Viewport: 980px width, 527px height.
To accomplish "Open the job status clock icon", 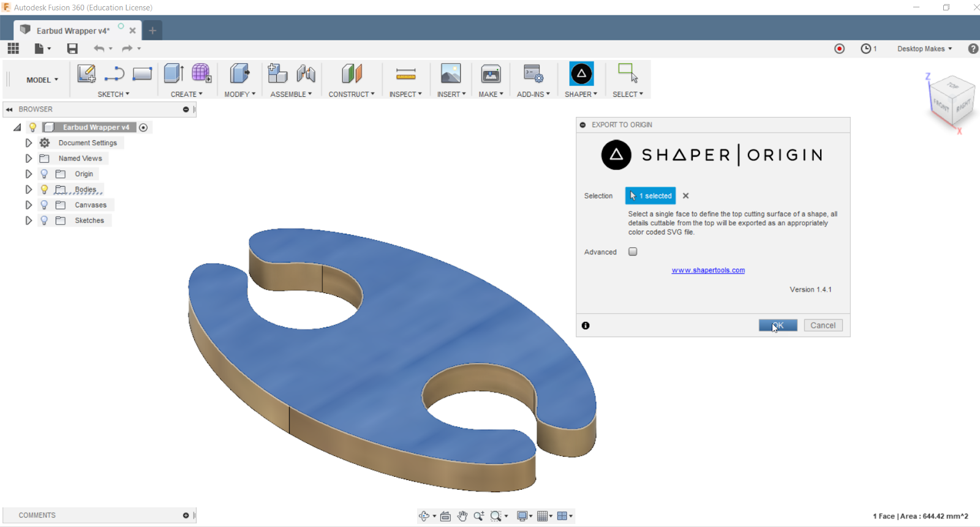I will [866, 48].
